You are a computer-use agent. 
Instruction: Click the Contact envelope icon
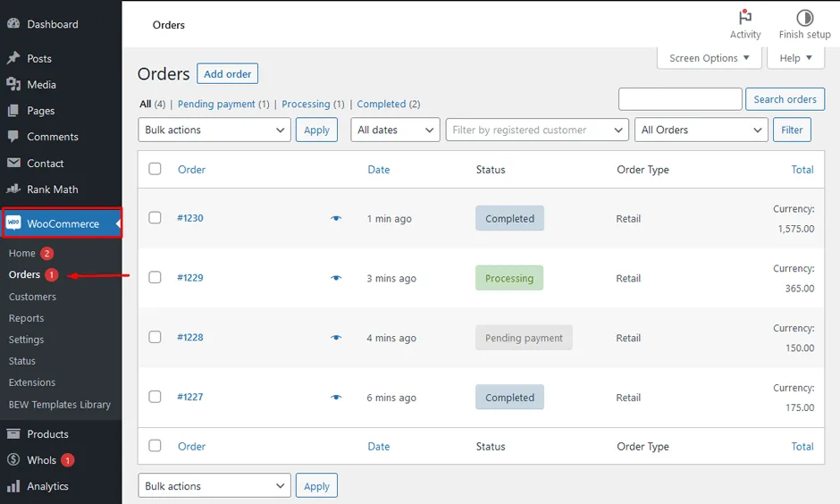coord(13,163)
